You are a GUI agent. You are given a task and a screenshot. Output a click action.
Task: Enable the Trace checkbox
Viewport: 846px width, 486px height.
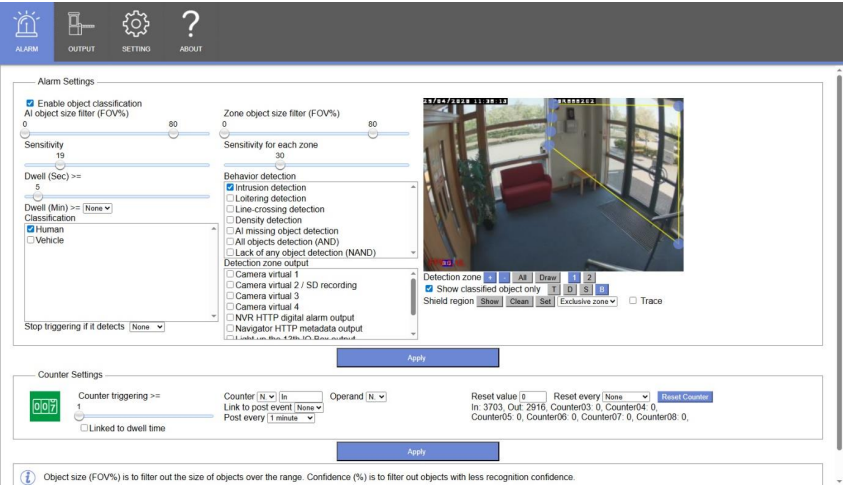(x=633, y=300)
